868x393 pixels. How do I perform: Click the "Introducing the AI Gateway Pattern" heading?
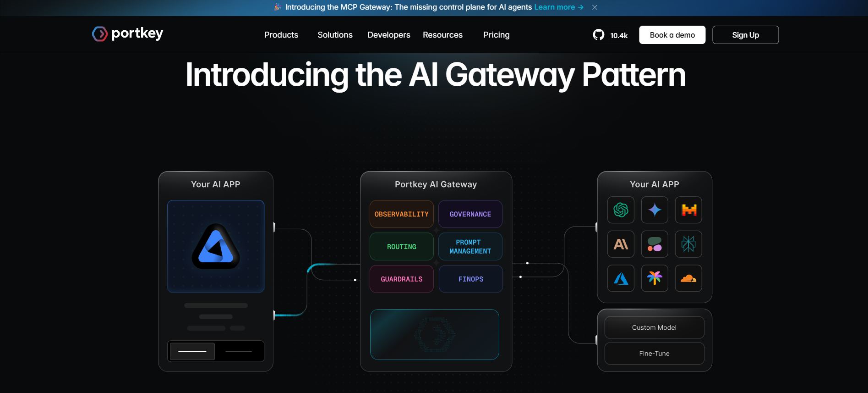pyautogui.click(x=436, y=75)
